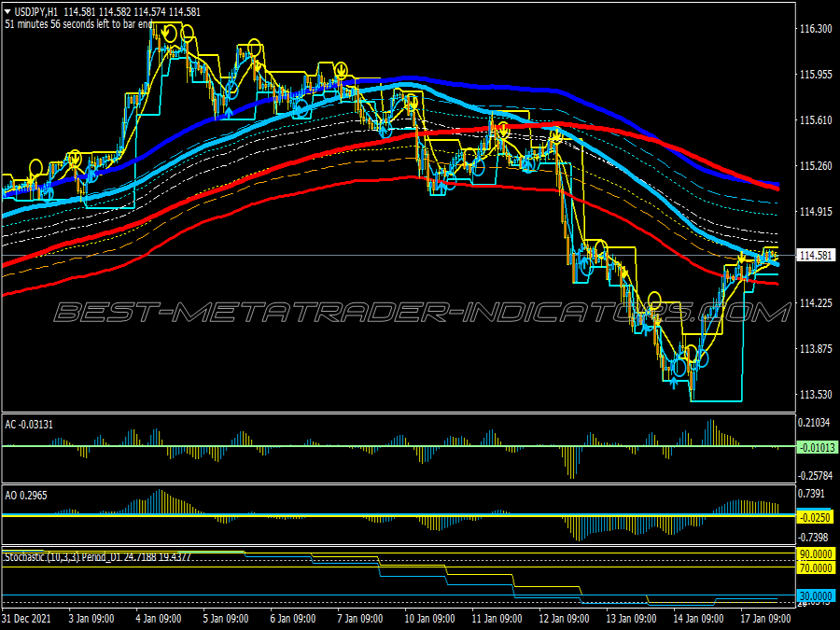Click the AO level tag -0.0250
The image size is (840, 630).
815,517
